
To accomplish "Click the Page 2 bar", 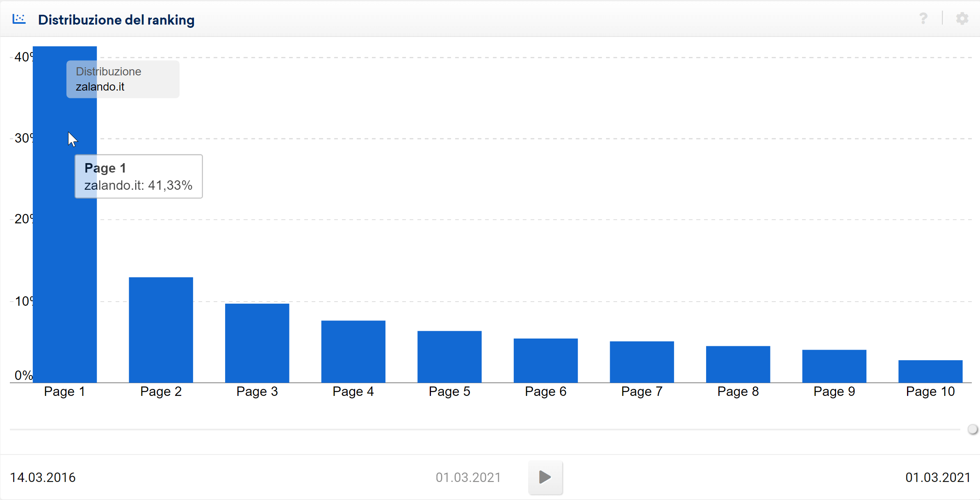I will coord(161,330).
